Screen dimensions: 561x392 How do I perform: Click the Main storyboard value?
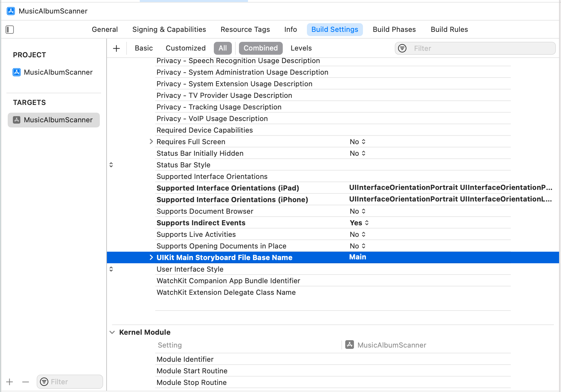click(357, 257)
